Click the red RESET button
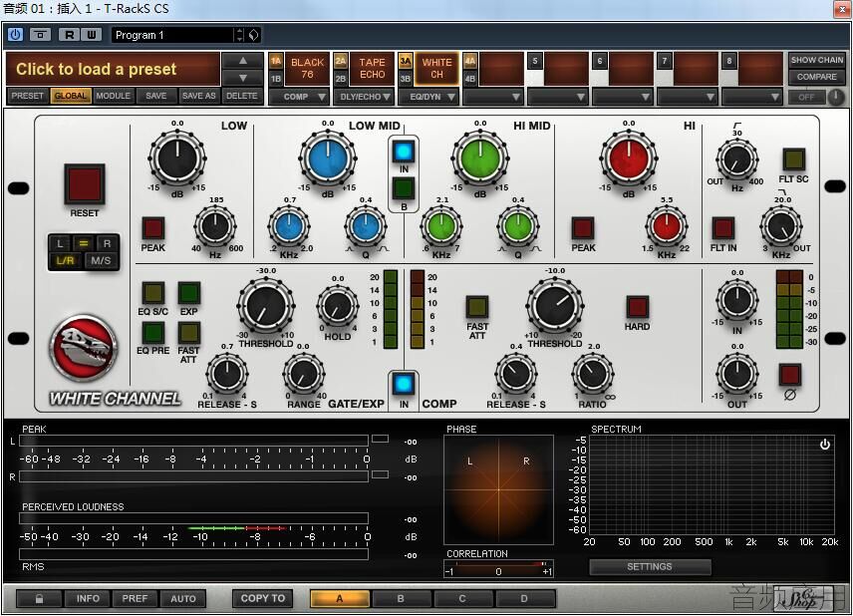Image resolution: width=853 pixels, height=616 pixels. point(85,184)
